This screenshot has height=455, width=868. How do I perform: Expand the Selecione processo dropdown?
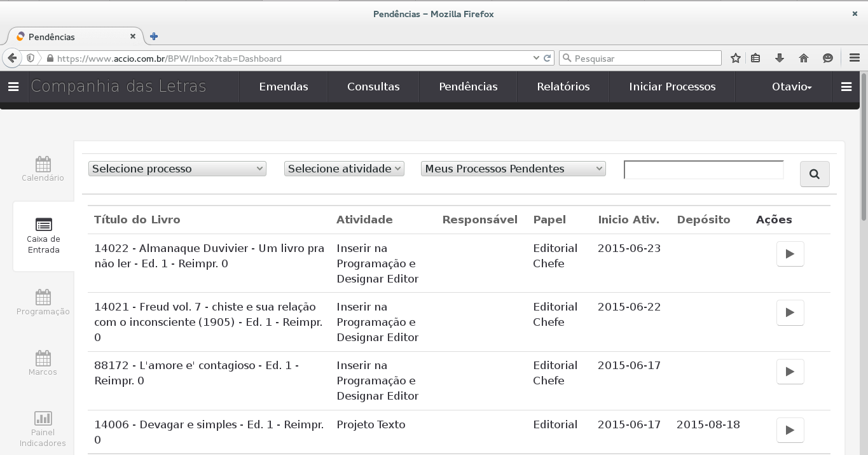pyautogui.click(x=177, y=169)
